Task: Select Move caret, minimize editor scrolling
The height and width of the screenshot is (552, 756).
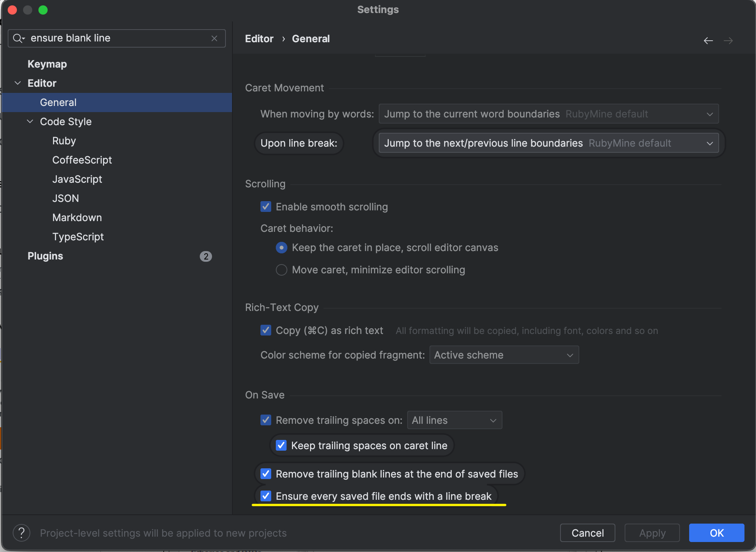Action: (x=281, y=269)
